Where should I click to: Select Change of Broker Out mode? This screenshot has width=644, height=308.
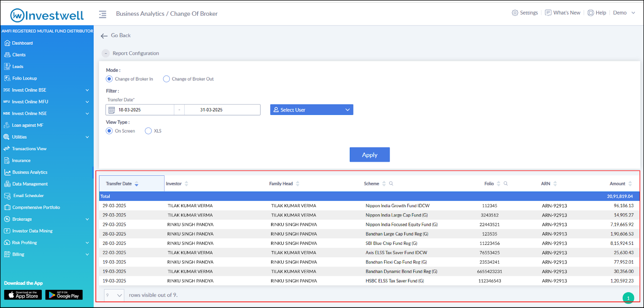click(166, 79)
